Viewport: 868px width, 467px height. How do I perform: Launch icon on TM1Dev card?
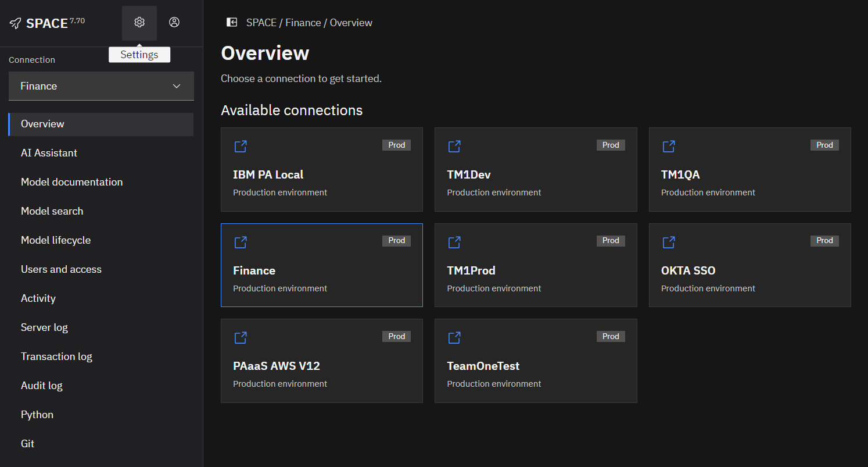tap(454, 147)
